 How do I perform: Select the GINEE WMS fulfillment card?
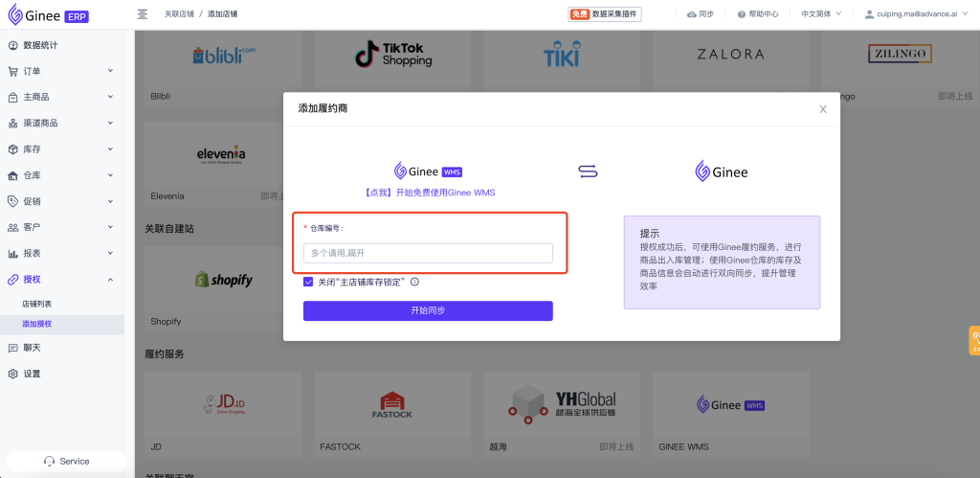[x=730, y=414]
